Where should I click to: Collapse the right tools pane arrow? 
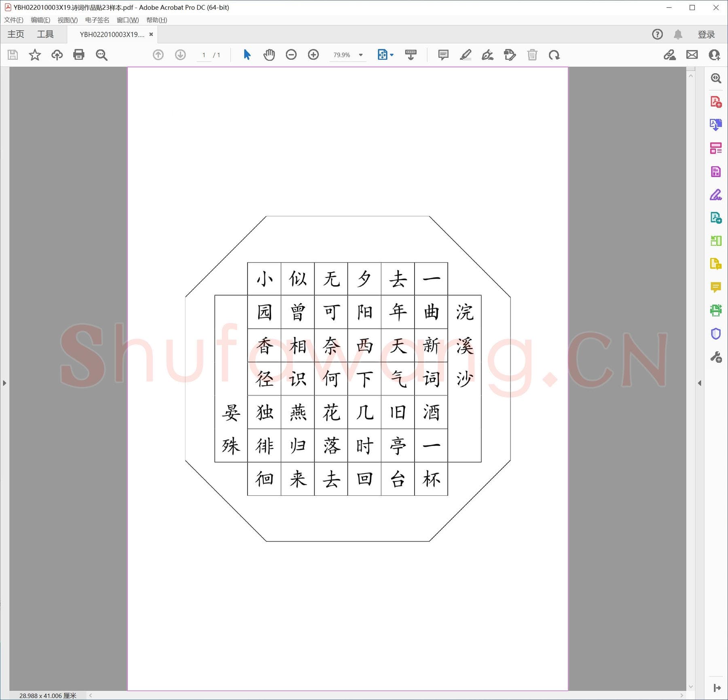(x=699, y=383)
